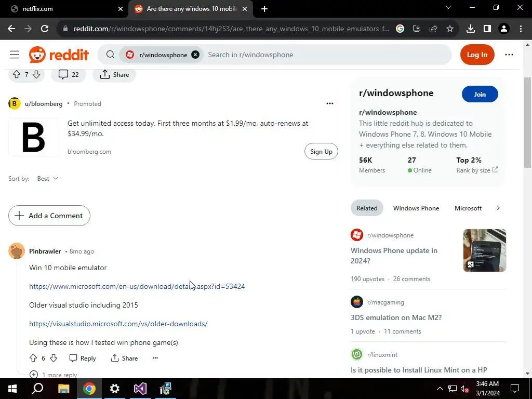Click Add a Comment
Screen dimensions: 532x399
click(49, 216)
